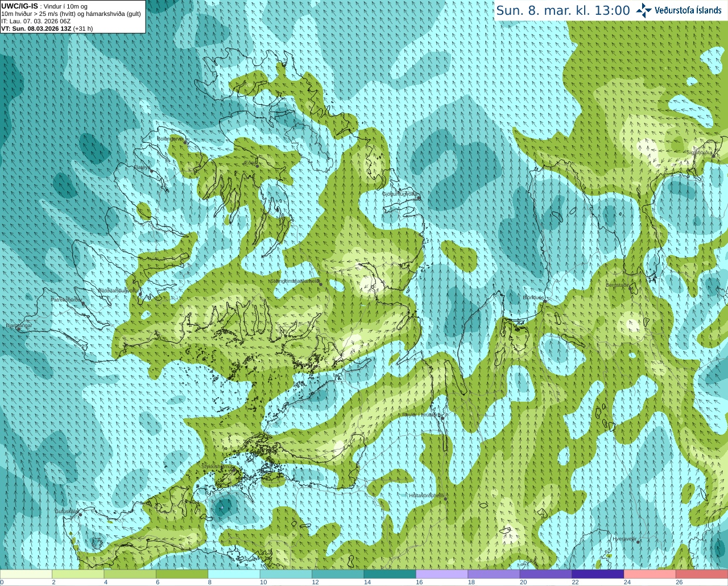Click the Bolungarvík station marker
This screenshot has height=586, width=728.
point(186,142)
